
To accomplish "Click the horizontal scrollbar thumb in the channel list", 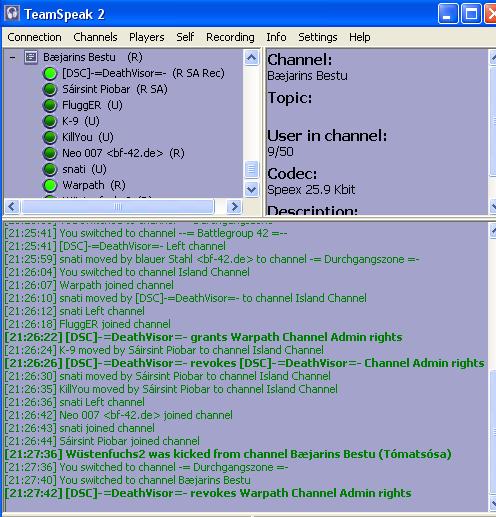I will (x=118, y=207).
